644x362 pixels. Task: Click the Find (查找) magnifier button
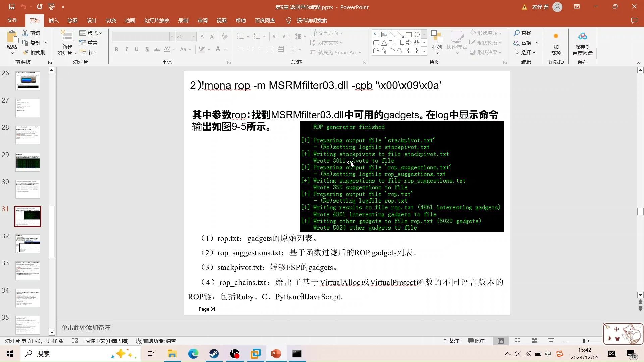click(523, 33)
